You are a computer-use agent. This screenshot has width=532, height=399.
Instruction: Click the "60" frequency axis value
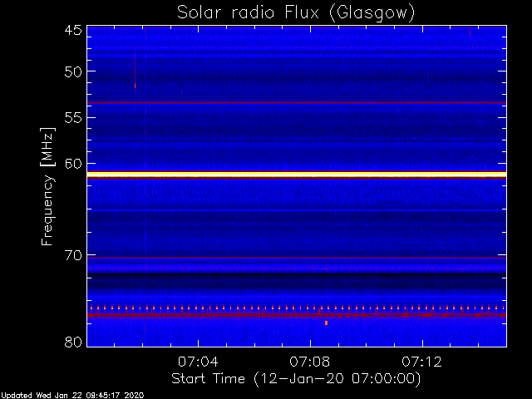point(73,164)
